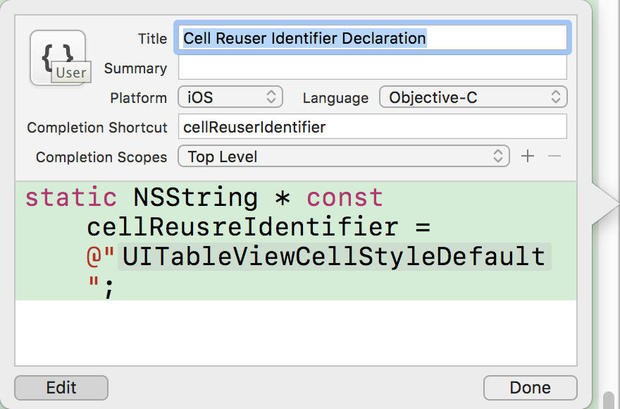Viewport: 620px width, 409px height.
Task: Click the const keyword in code
Action: (x=344, y=197)
